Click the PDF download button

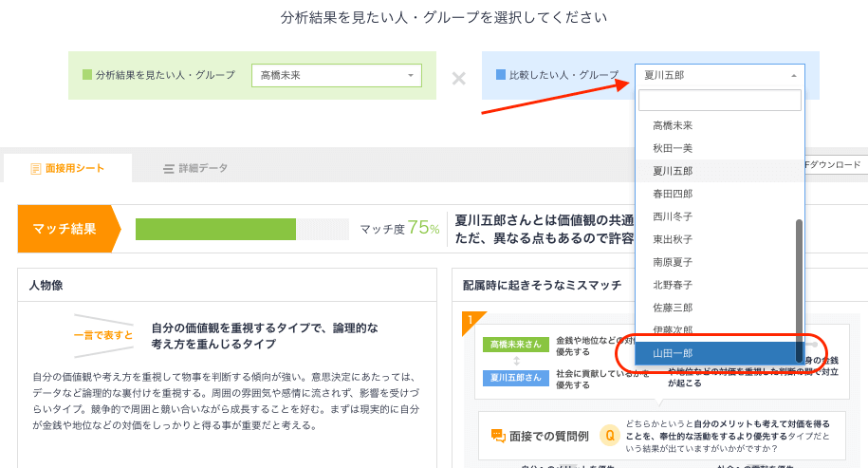coord(834,165)
